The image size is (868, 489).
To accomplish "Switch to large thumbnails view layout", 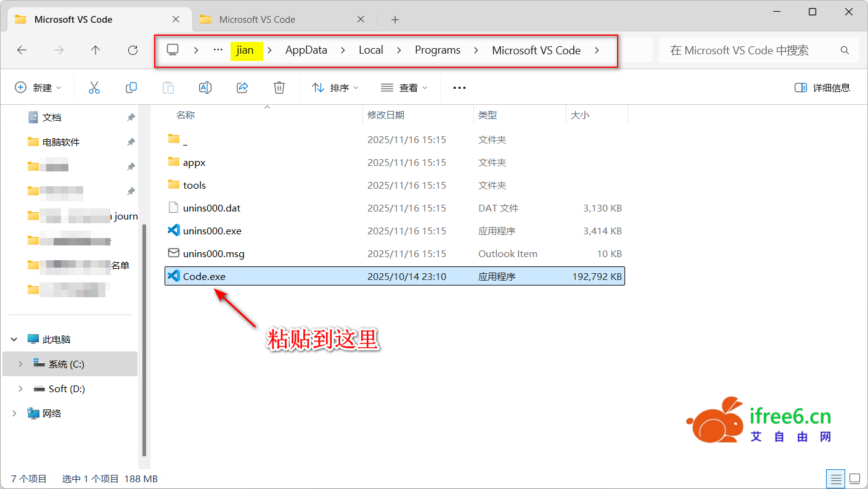I will 854,479.
